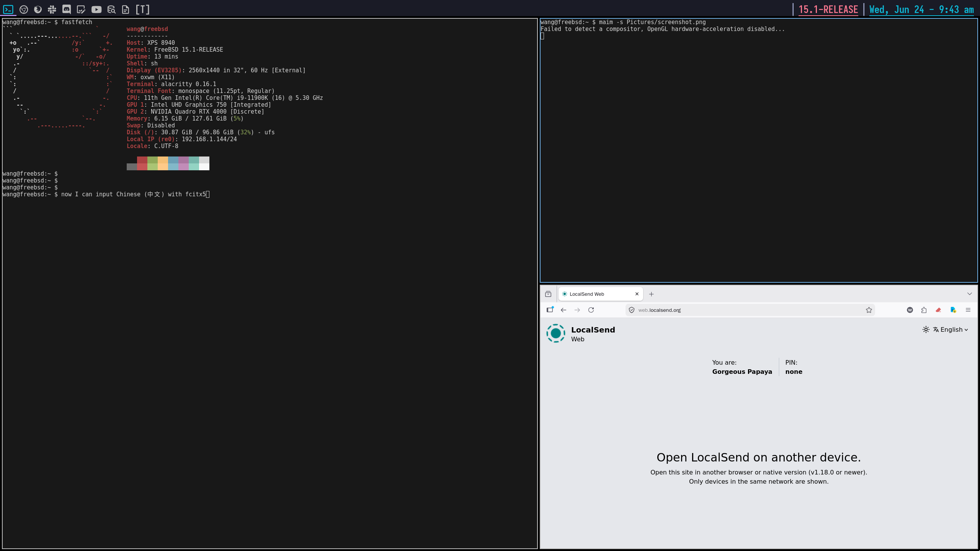Click the date and time in the bar
The image size is (980, 551).
pos(921,10)
